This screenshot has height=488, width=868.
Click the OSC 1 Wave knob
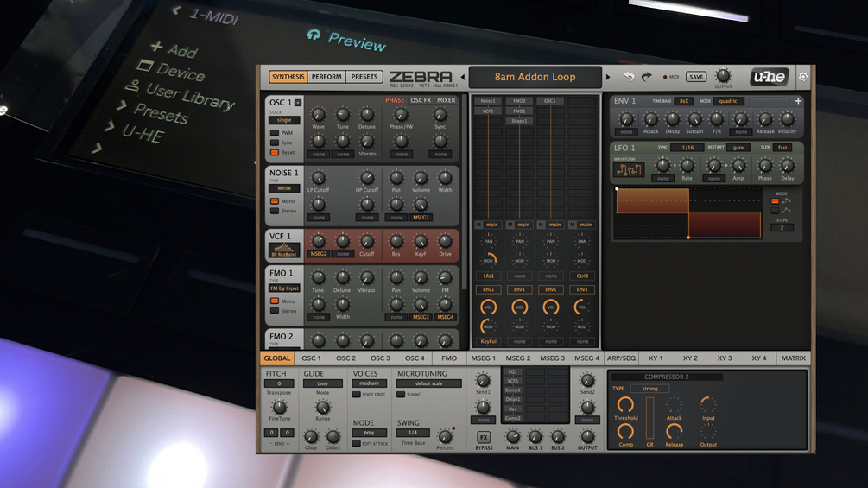tap(318, 115)
